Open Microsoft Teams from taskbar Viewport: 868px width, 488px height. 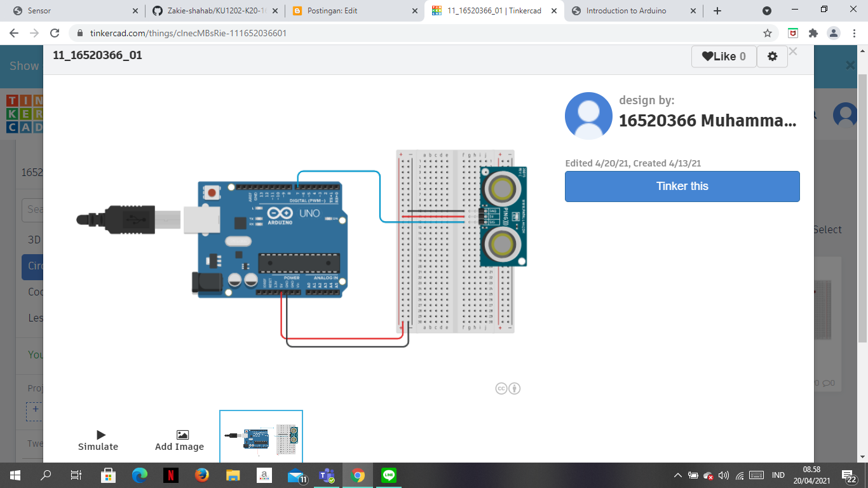coord(327,475)
